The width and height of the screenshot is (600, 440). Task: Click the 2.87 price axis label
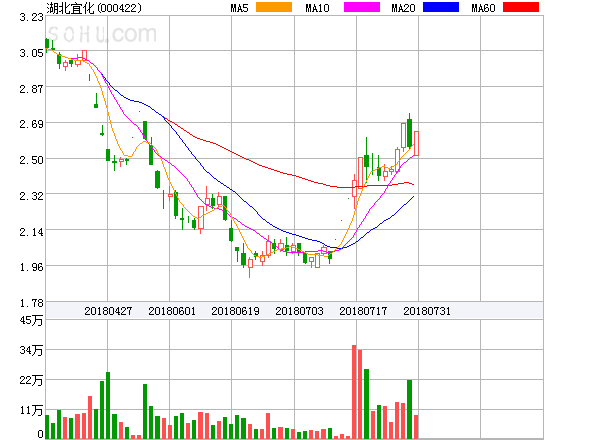[x=31, y=89]
